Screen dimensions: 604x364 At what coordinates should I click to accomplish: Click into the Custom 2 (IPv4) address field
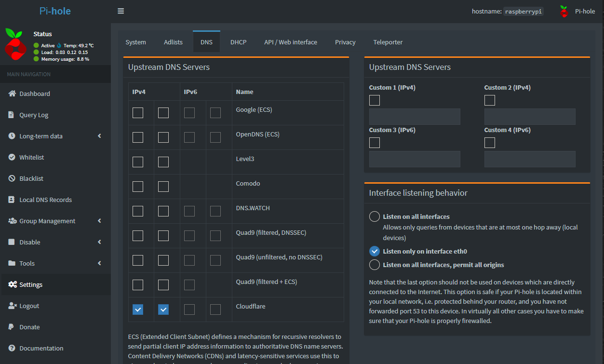[530, 117]
